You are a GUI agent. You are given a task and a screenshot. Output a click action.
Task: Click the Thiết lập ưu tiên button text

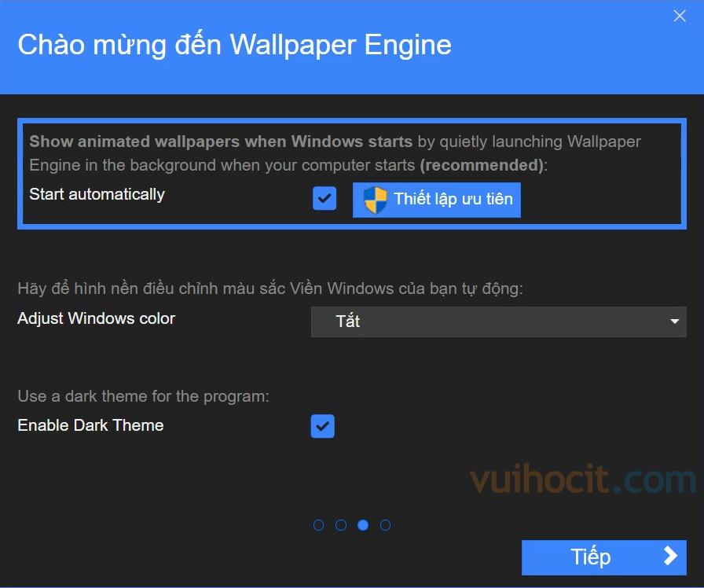click(x=453, y=199)
